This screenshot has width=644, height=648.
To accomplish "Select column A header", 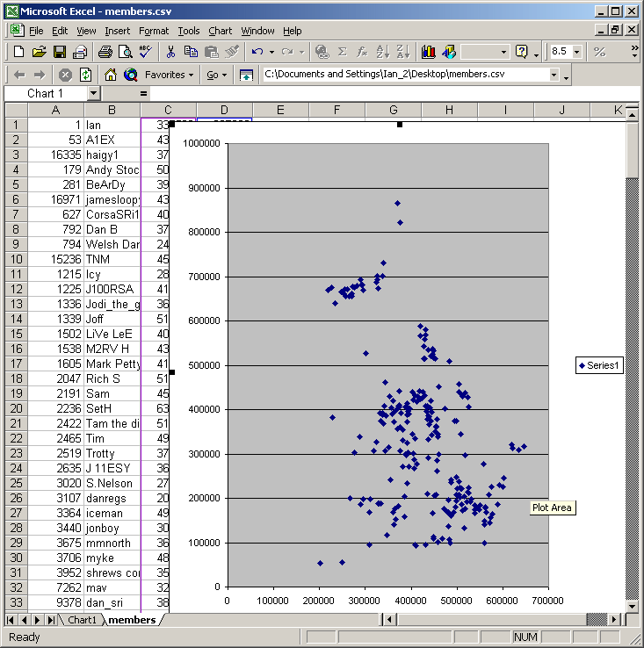I will pyautogui.click(x=55, y=110).
